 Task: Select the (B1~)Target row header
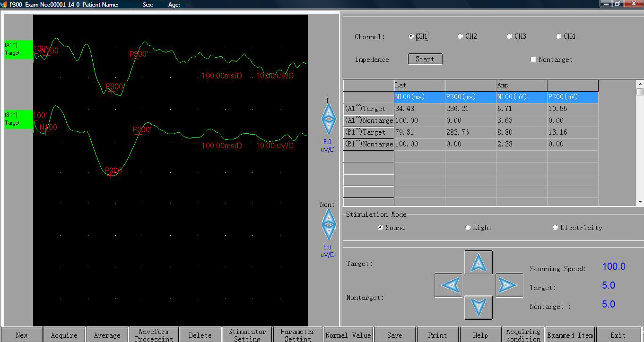(369, 132)
